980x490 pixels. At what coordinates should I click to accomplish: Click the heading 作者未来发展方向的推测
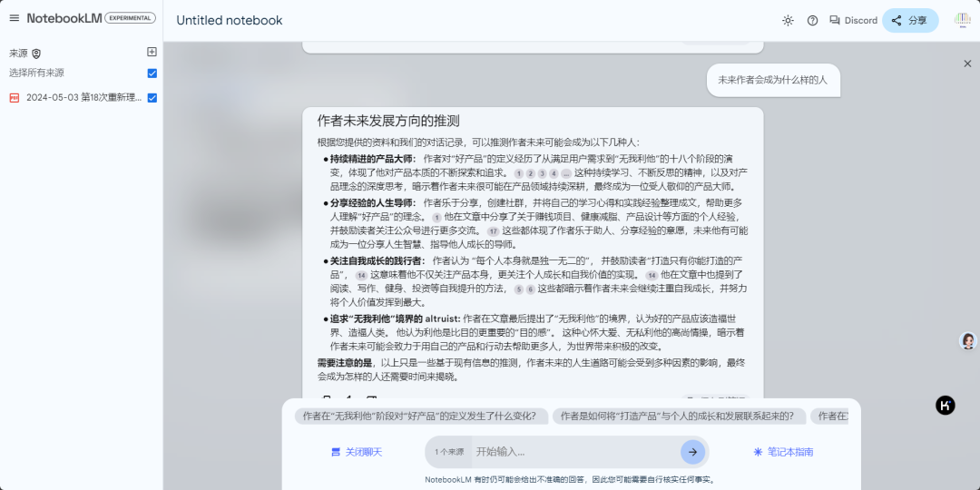tap(388, 122)
